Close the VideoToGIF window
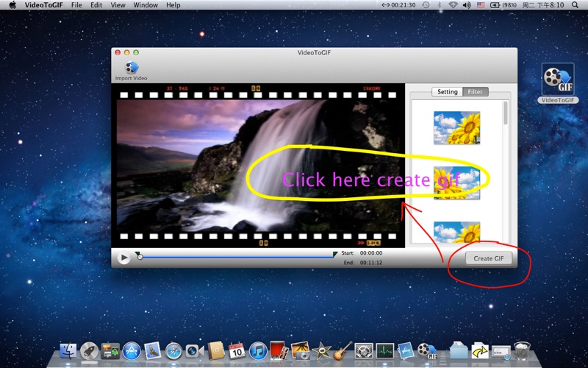This screenshot has width=588, height=368. point(118,52)
